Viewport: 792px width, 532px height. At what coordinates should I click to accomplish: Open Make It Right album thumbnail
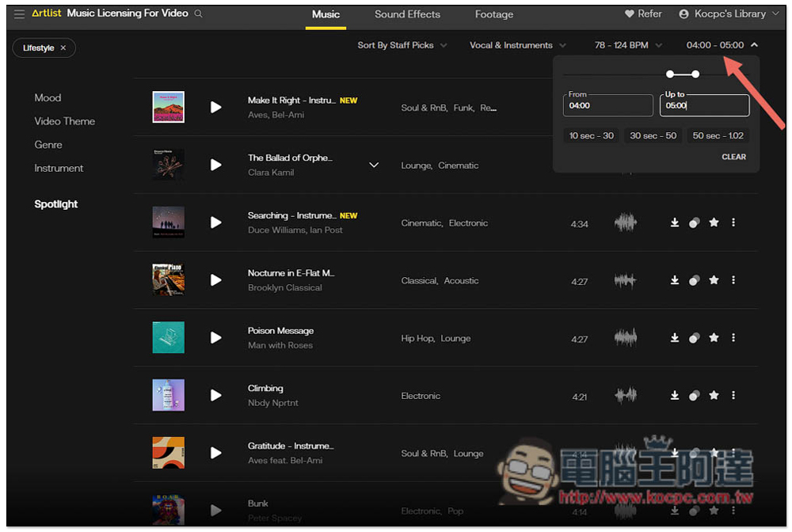pyautogui.click(x=168, y=107)
